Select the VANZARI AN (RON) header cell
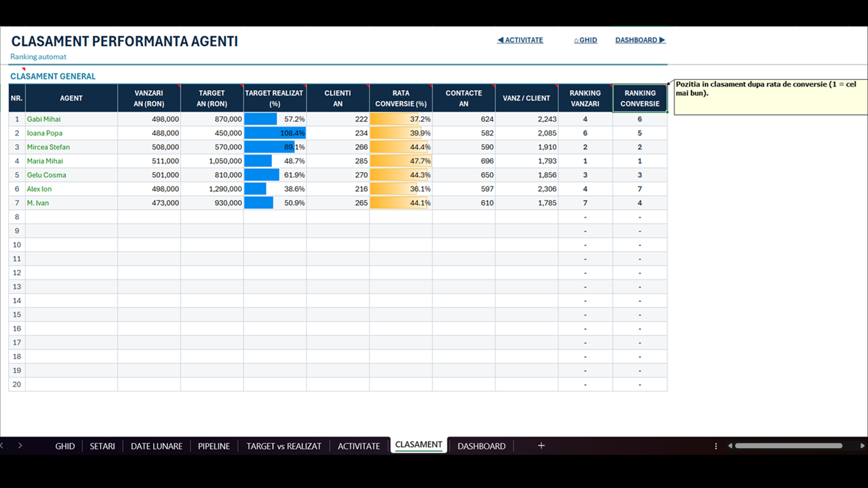 [149, 98]
